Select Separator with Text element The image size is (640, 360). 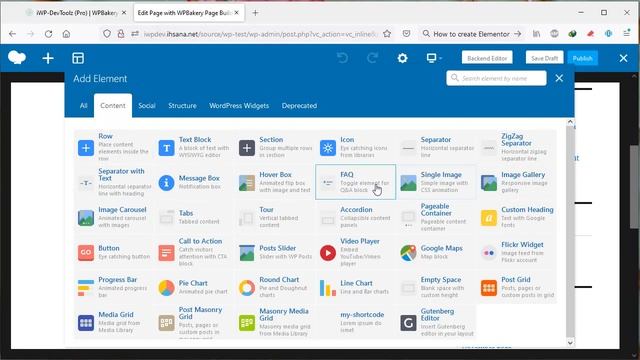point(114,182)
